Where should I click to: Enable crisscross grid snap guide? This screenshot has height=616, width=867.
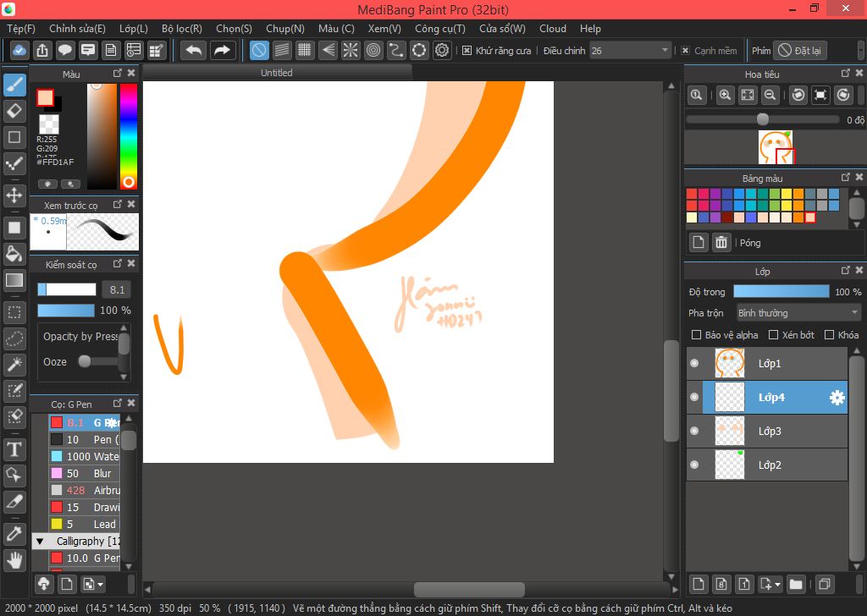point(305,50)
